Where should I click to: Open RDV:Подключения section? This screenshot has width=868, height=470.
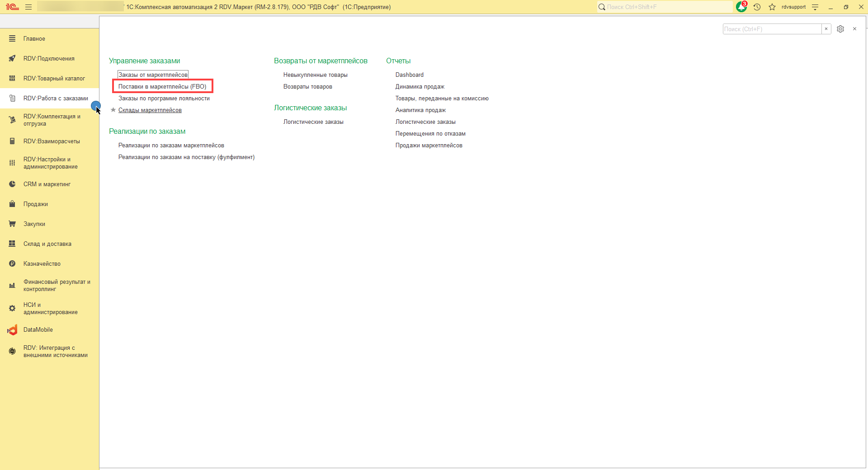point(49,59)
